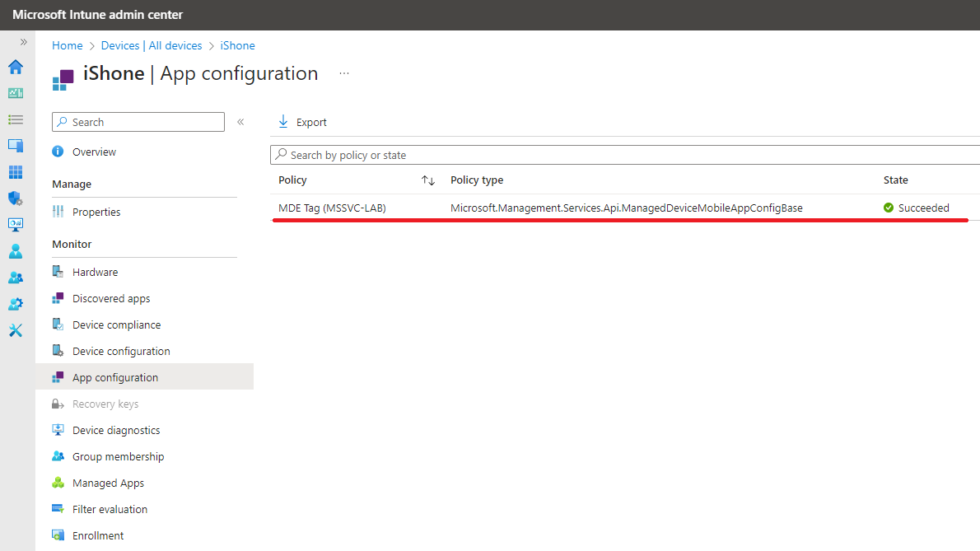The width and height of the screenshot is (980, 551).
Task: Click the Discovered apps icon
Action: [x=58, y=298]
